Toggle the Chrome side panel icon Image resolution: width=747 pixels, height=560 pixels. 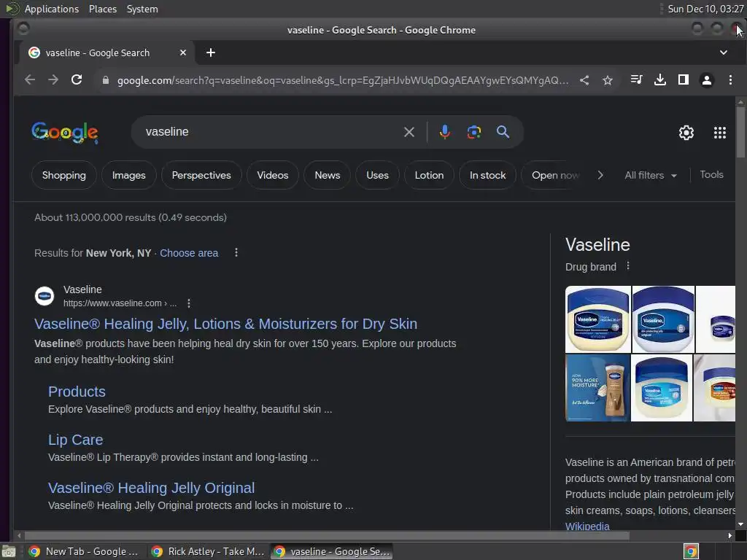[x=683, y=79]
